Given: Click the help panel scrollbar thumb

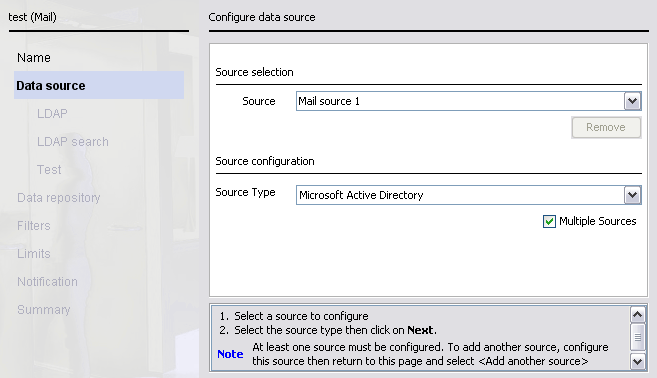Looking at the screenshot, I should pos(638,337).
